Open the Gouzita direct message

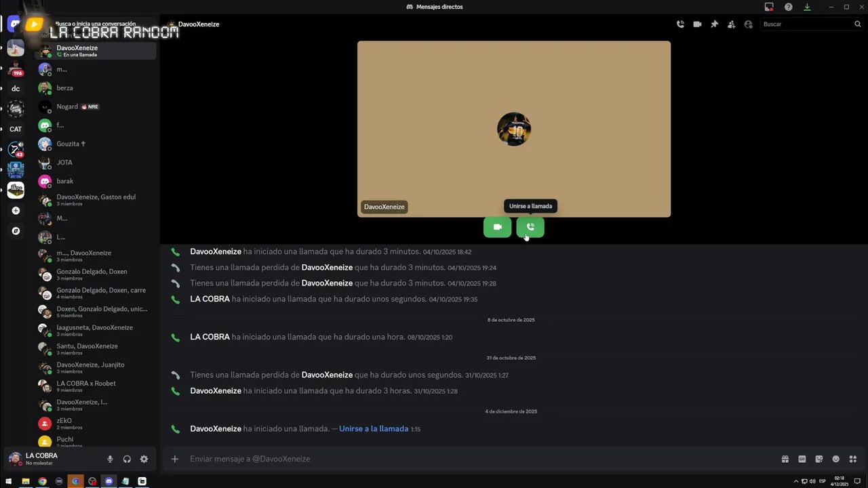point(96,144)
